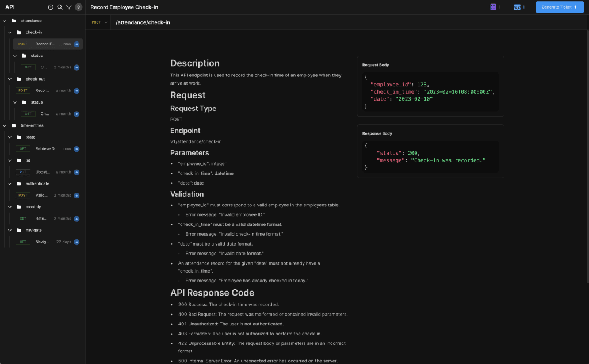Image resolution: width=589 pixels, height=364 pixels.
Task: Select the GET badge on the Retrieve D... entry
Action: point(22,148)
